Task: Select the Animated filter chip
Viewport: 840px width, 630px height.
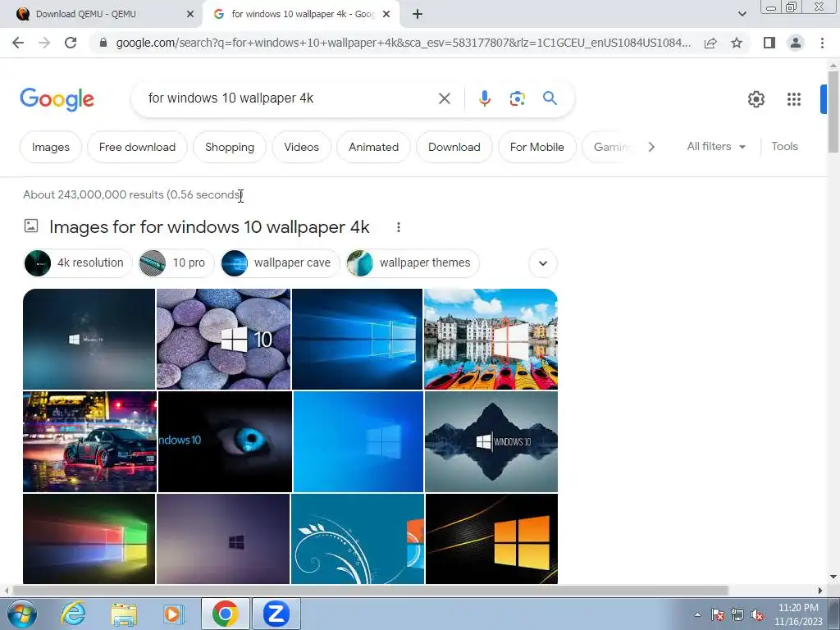Action: [373, 147]
